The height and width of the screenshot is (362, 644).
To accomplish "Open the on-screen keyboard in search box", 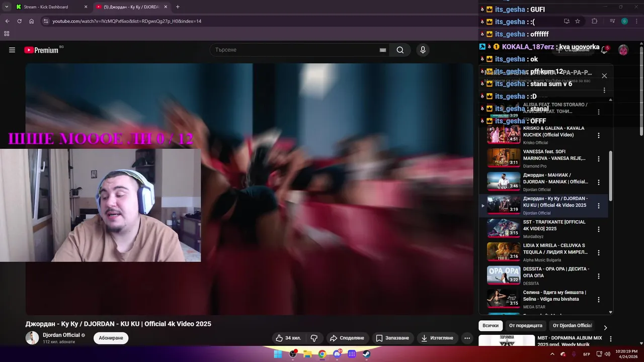I will pyautogui.click(x=382, y=50).
